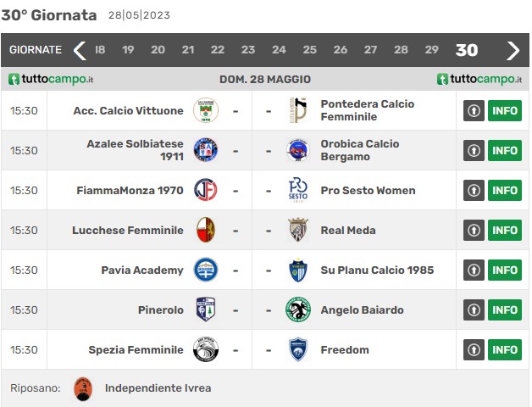Open the Su Planu Calcio 1985 link
The width and height of the screenshot is (532, 407).
[377, 270]
